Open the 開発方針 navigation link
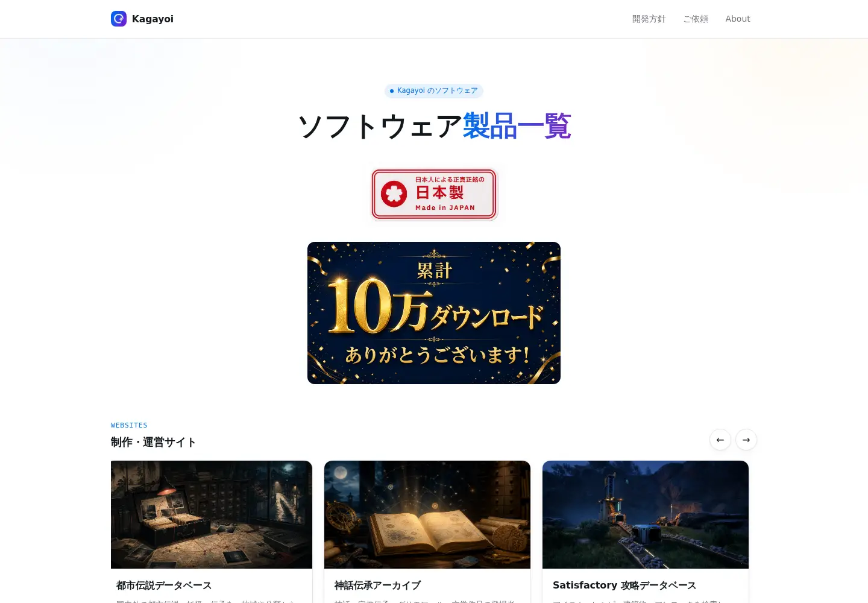868x603 pixels. tap(649, 19)
